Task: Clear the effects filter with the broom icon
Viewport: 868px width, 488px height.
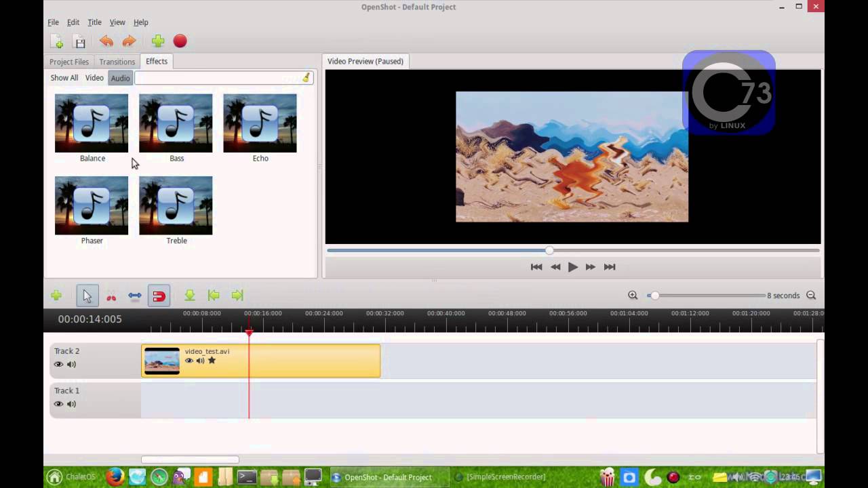Action: coord(307,78)
